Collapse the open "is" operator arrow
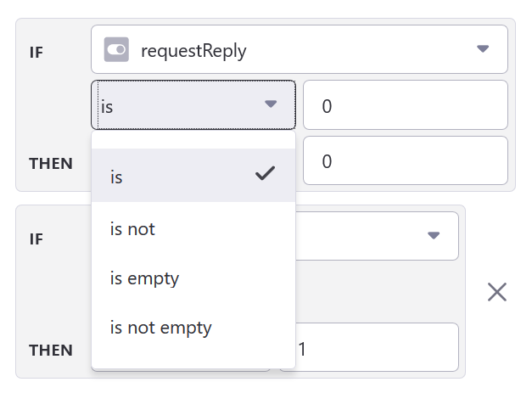Screen dimensions: 532x393 [x=271, y=104]
